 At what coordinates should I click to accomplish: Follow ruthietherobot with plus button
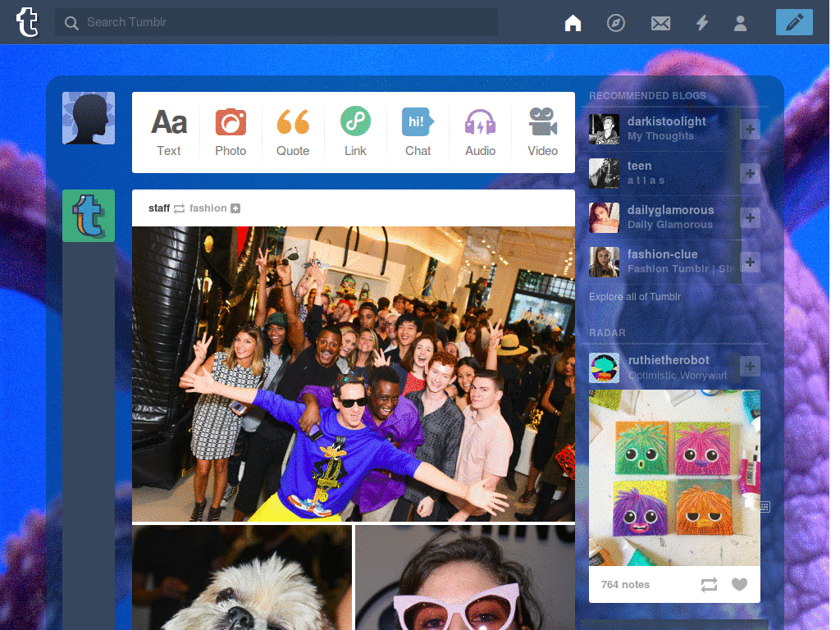point(750,367)
